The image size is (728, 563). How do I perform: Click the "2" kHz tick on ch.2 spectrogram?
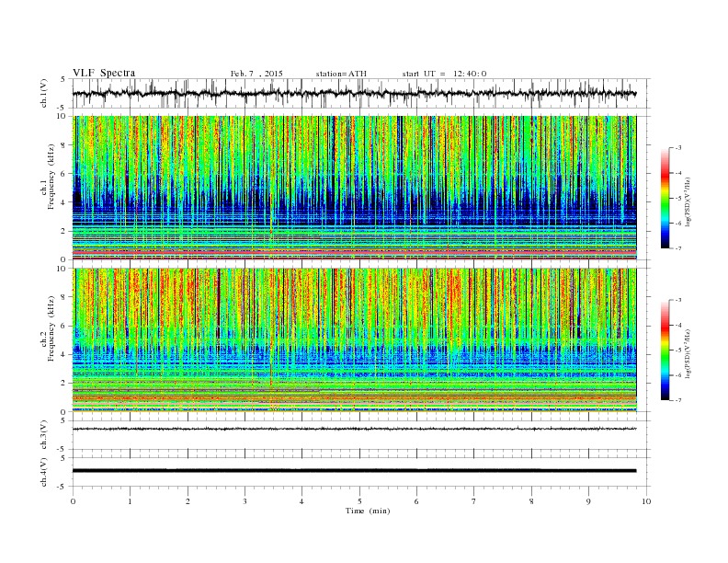tap(63, 384)
